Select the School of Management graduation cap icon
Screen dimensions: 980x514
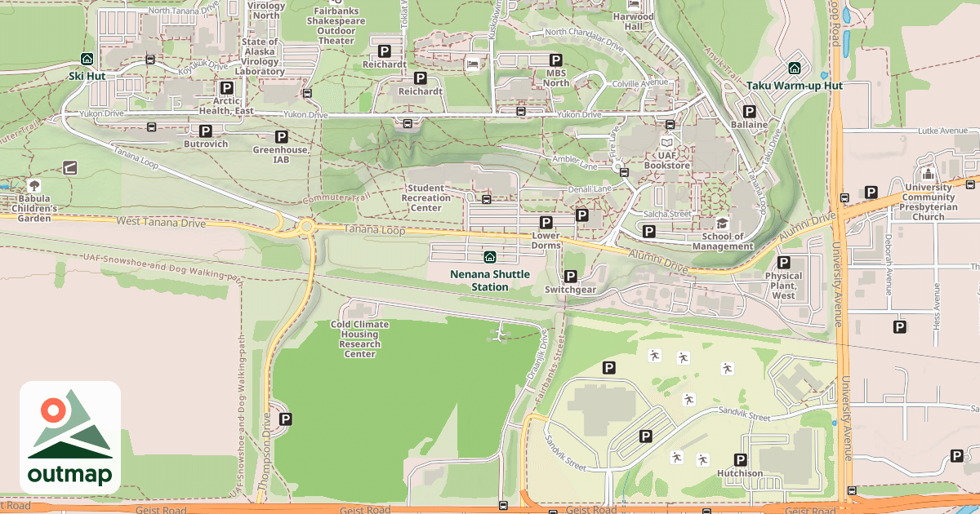pos(722,223)
